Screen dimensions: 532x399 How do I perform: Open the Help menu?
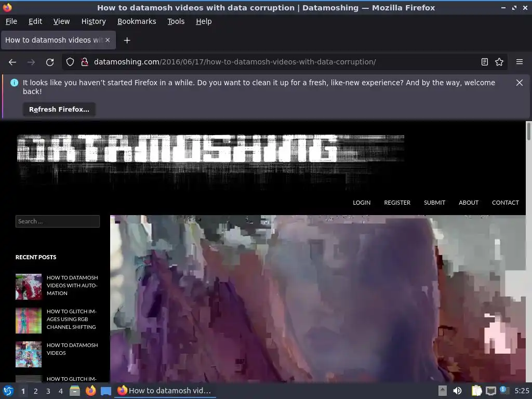204,21
